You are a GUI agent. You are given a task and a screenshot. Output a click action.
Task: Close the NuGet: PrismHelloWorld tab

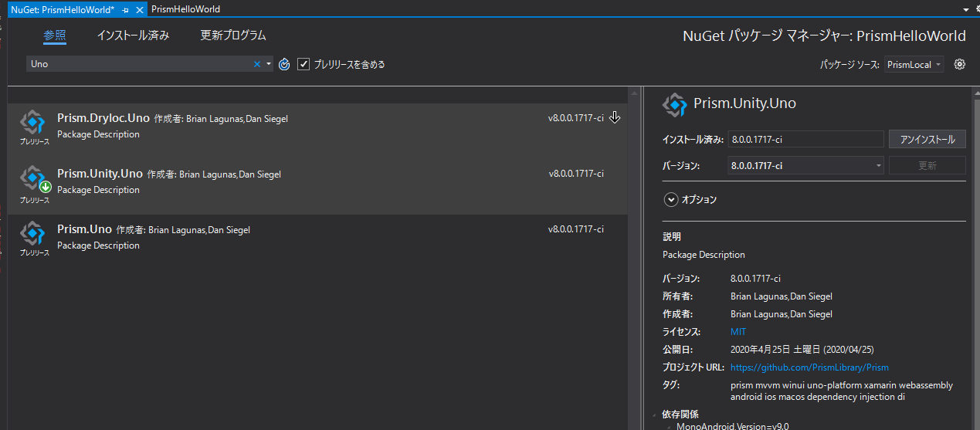click(x=139, y=9)
